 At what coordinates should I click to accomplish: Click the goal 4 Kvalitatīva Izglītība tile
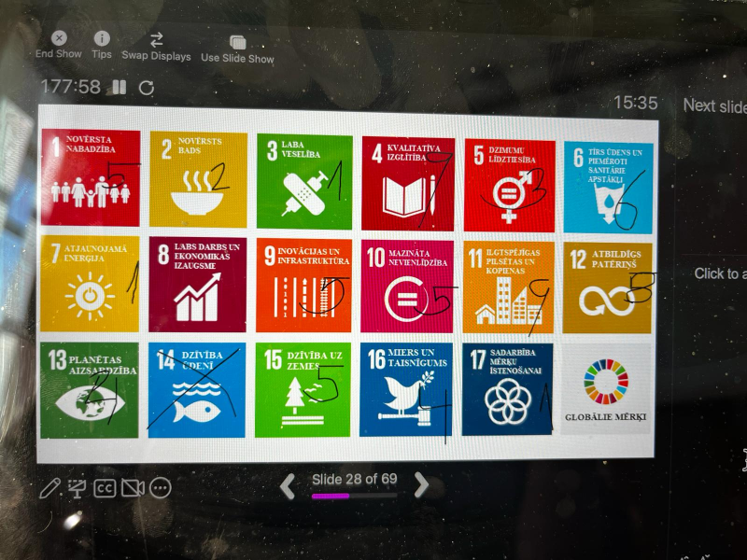click(x=407, y=183)
